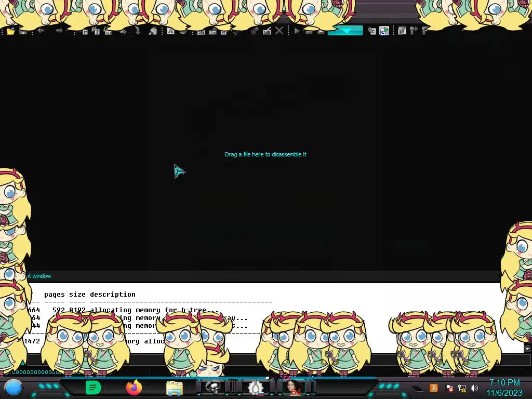Screen dimensions: 532x399
Task: Click the binary search 101 icon
Action: click(108, 31)
